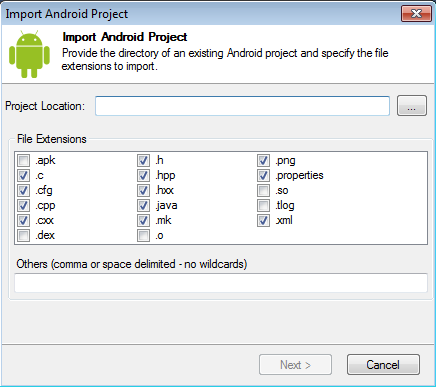The height and width of the screenshot is (387, 436).
Task: Click the File Extensions group label
Action: pos(52,139)
